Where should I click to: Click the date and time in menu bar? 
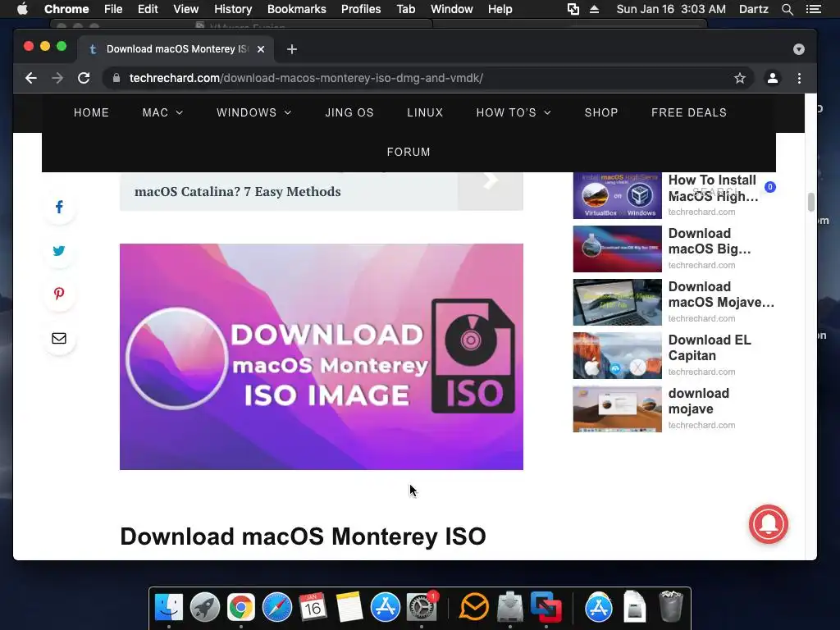click(x=671, y=9)
